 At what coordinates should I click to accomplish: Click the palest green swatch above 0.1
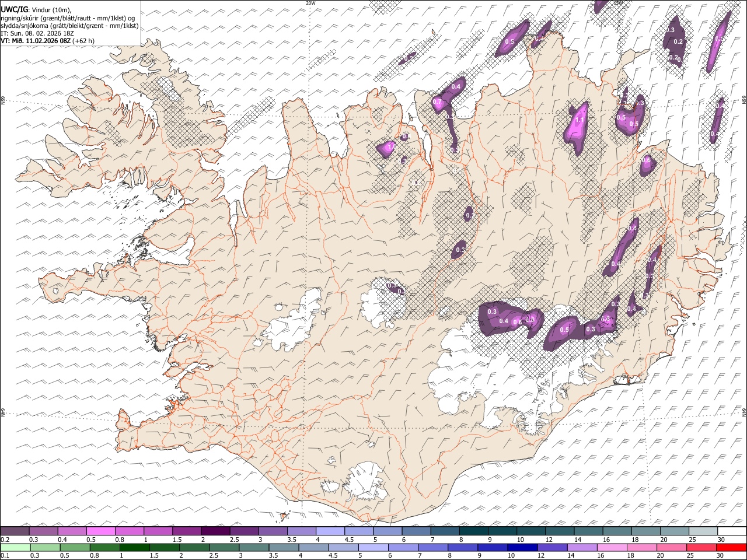tap(15, 547)
